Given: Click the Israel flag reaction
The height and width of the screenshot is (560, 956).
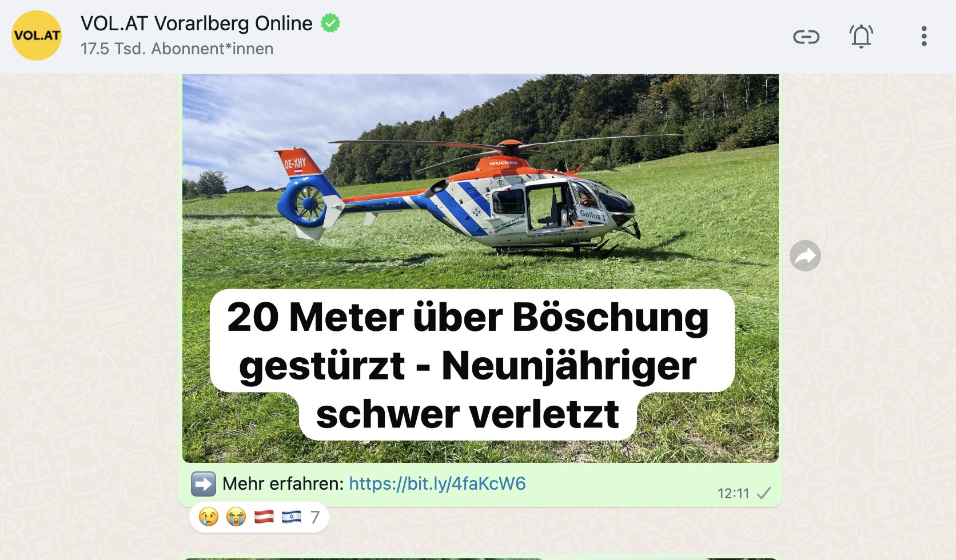Looking at the screenshot, I should [291, 517].
